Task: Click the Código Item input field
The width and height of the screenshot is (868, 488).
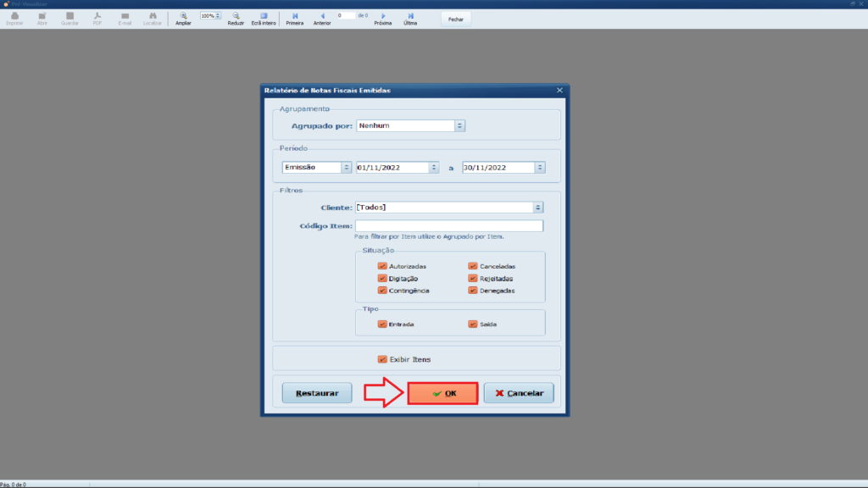Action: pos(448,226)
